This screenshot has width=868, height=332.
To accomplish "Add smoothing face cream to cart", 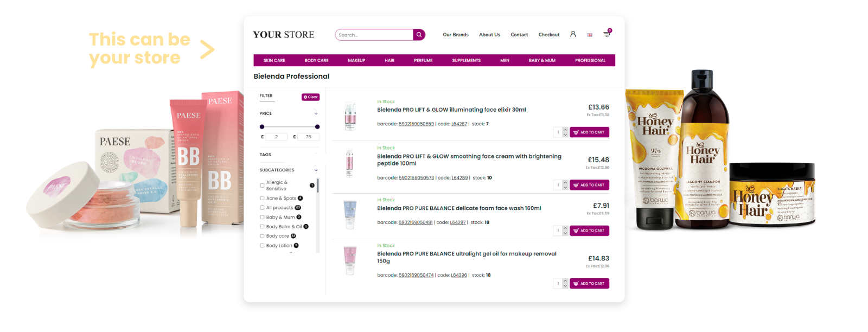I will 589,185.
